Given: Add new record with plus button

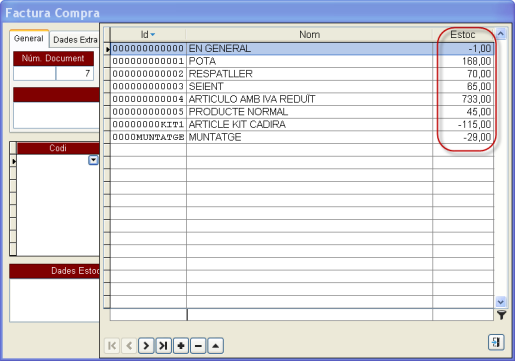Looking at the screenshot, I should 181,346.
